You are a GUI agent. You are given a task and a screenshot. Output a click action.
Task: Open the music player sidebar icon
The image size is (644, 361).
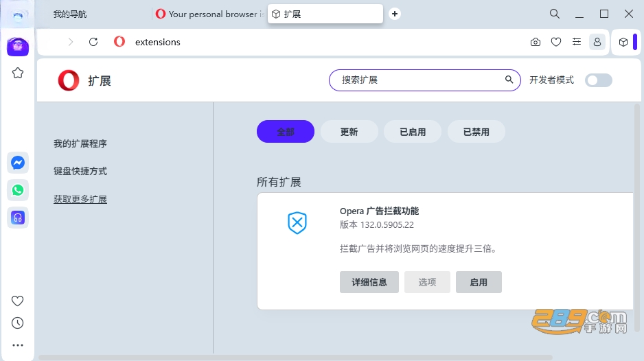(18, 218)
